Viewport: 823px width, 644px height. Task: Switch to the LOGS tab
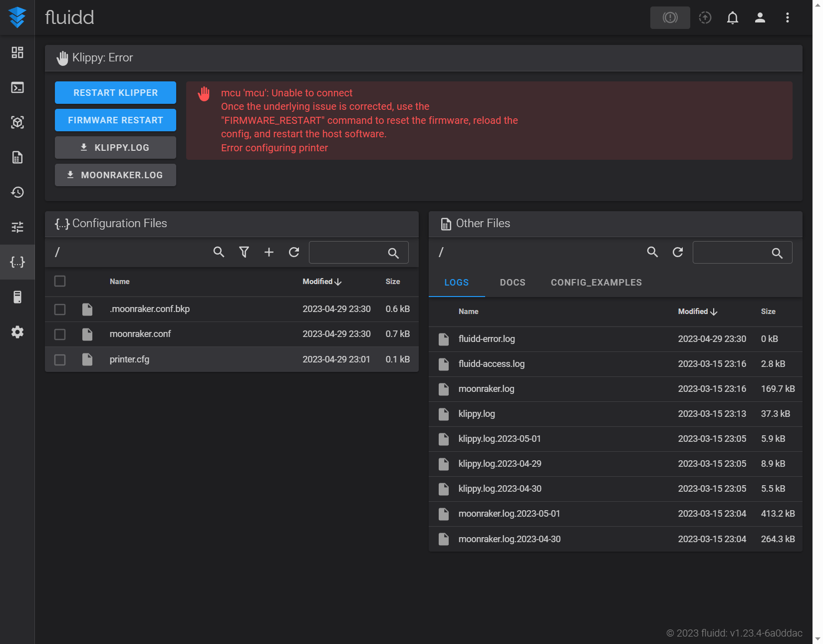coord(457,283)
